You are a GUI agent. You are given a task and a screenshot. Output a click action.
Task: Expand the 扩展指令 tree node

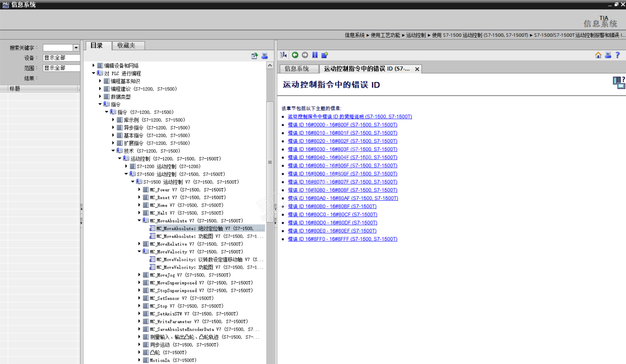(x=113, y=143)
